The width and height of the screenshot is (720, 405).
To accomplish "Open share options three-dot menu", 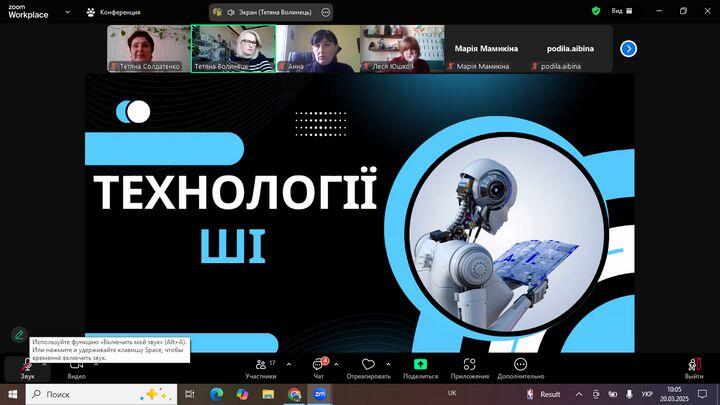I will (326, 12).
